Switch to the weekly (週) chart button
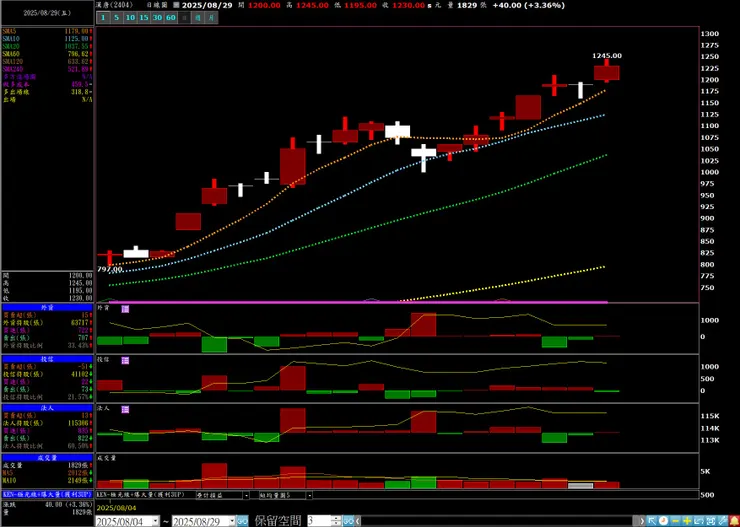Viewport: 740px width, 527px height. pos(198,18)
